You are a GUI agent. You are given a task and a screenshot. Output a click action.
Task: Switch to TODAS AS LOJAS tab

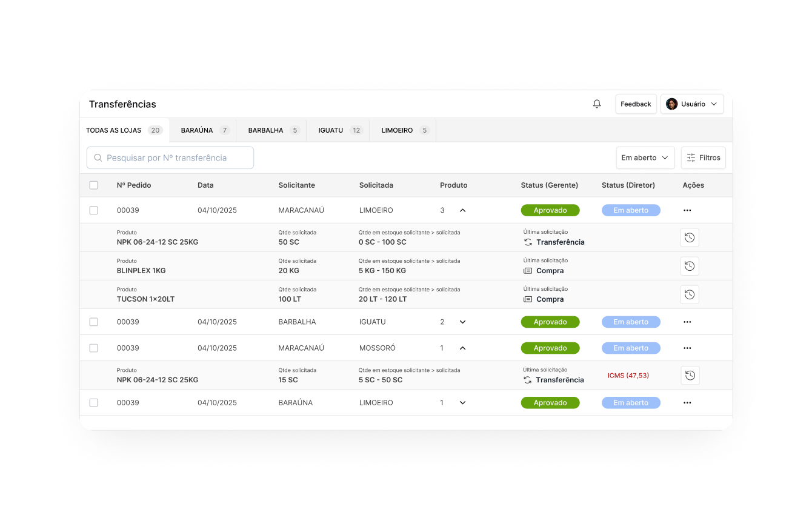124,130
